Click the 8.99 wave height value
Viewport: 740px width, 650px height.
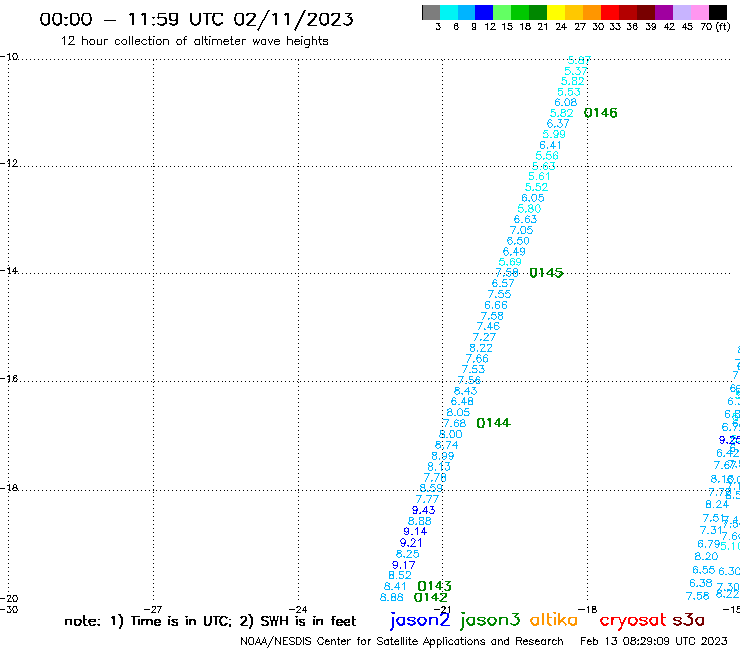pyautogui.click(x=443, y=456)
